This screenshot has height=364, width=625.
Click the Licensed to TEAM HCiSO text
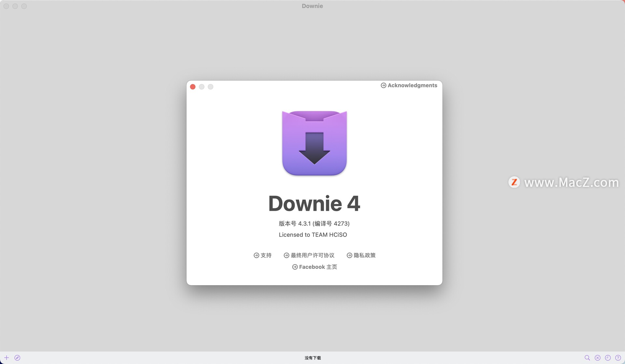click(313, 235)
